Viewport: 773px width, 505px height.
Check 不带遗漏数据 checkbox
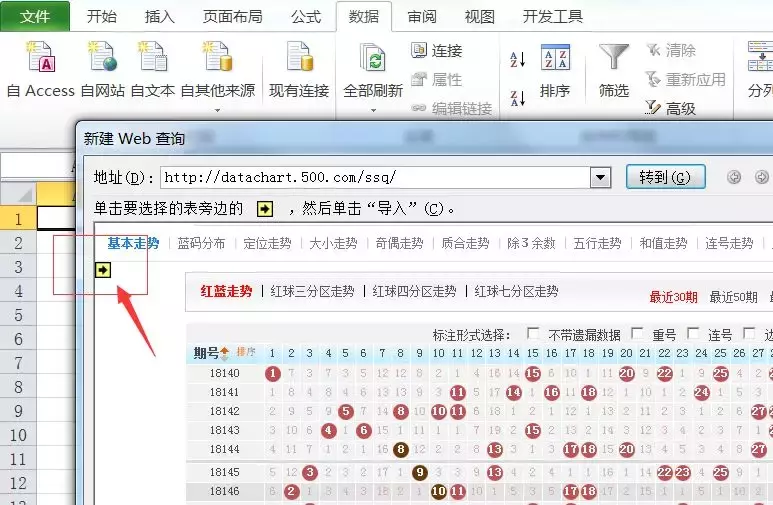coord(532,334)
